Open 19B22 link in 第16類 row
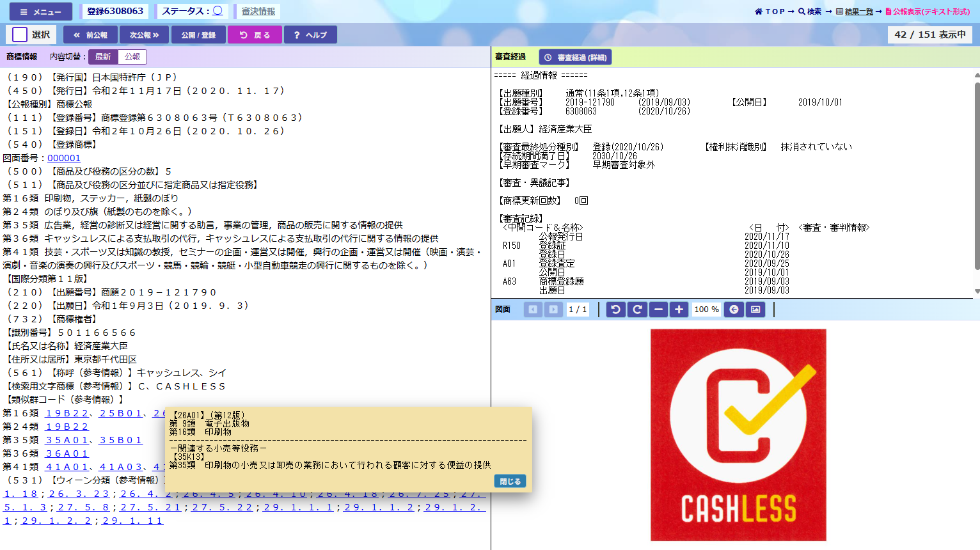Screen dimensions: 980x550 pyautogui.click(x=67, y=413)
